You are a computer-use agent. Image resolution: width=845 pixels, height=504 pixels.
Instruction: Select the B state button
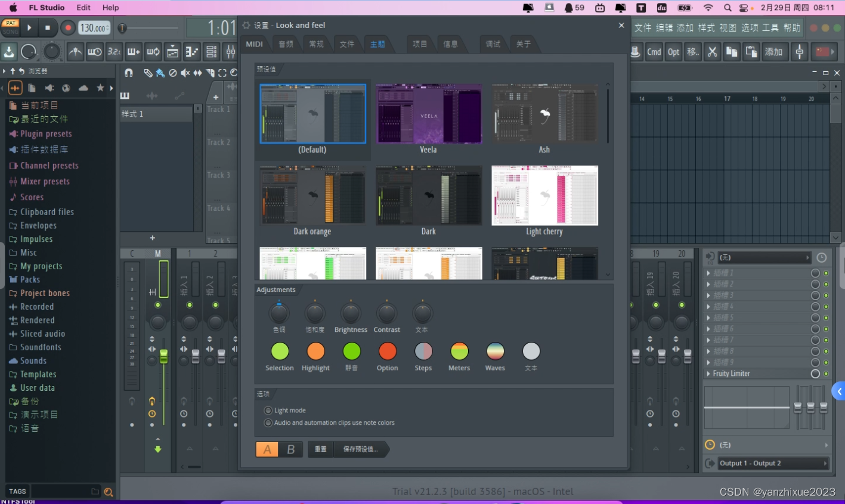click(291, 449)
